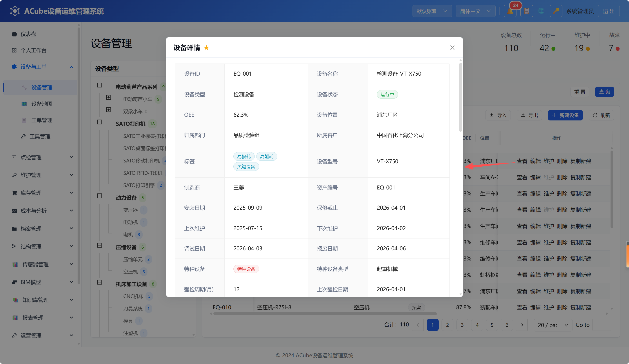The width and height of the screenshot is (629, 364).
Task: Click the 新建设备 button
Action: coord(565,115)
